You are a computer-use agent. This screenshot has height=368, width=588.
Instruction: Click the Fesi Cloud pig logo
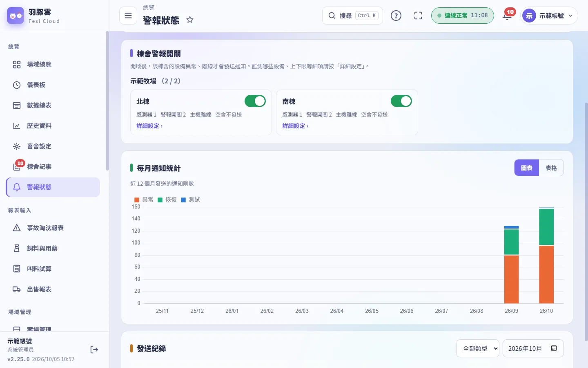tap(16, 16)
